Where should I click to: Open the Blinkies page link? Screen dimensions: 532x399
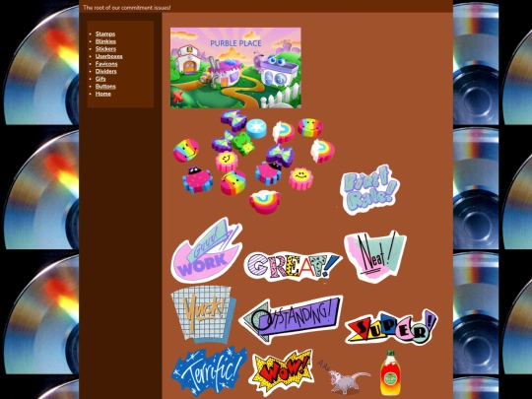pos(105,41)
